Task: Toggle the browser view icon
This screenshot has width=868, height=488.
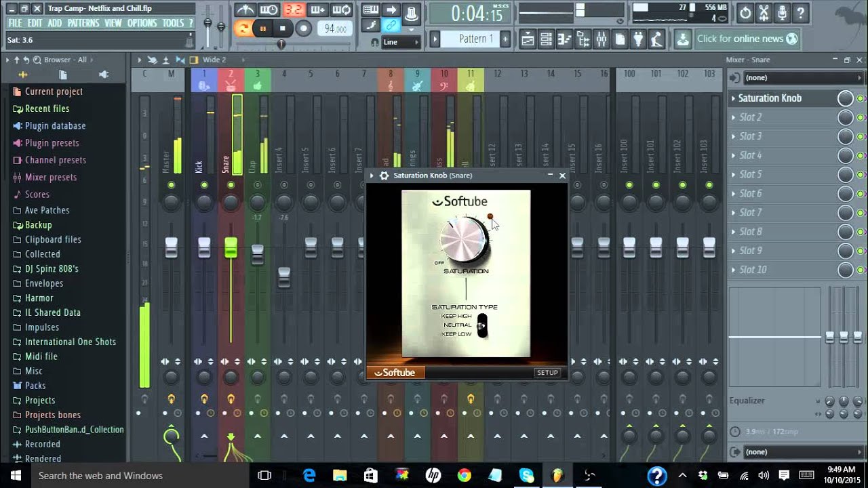Action: [583, 39]
